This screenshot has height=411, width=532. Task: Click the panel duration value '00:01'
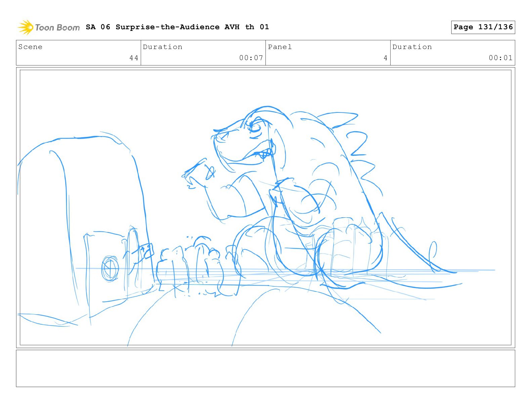pos(501,58)
